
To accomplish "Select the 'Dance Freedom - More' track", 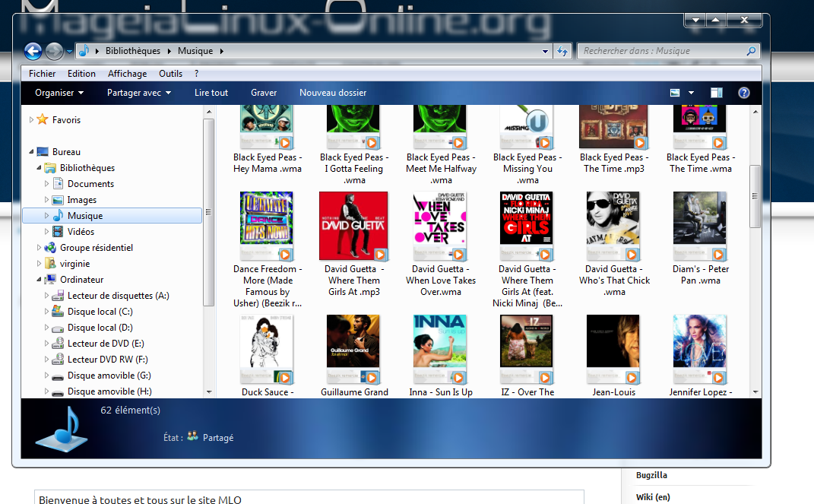I will [267, 250].
